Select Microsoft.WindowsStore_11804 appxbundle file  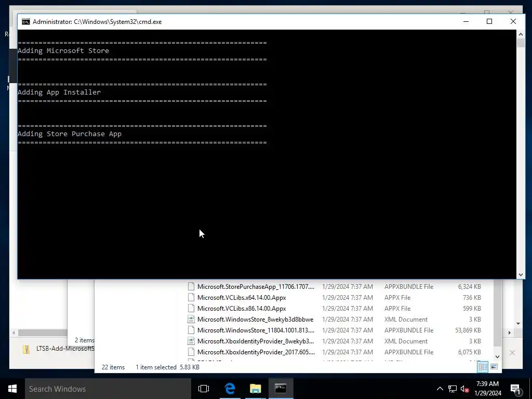click(256, 330)
